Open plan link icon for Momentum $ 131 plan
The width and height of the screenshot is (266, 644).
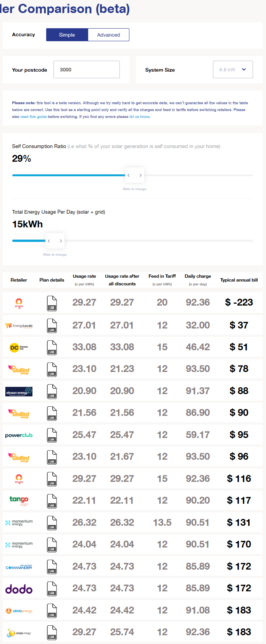[52, 523]
